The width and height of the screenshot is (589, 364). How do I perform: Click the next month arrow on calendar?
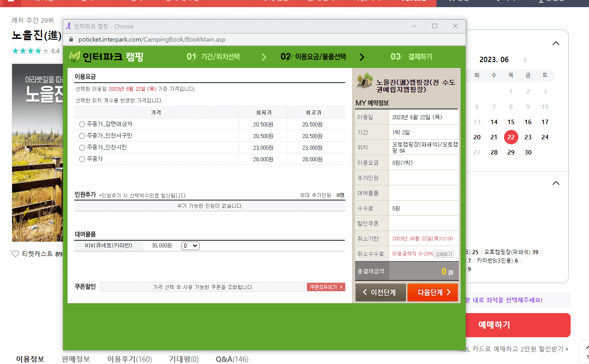click(x=525, y=60)
